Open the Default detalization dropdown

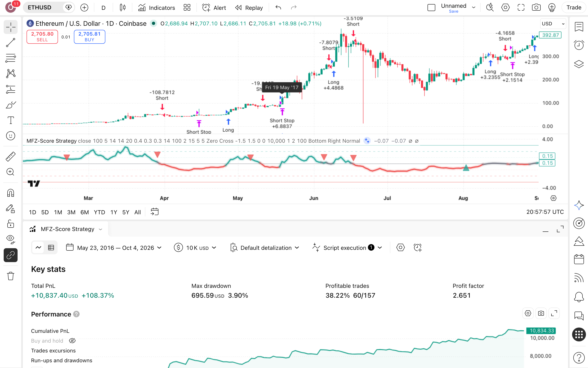[x=265, y=248]
